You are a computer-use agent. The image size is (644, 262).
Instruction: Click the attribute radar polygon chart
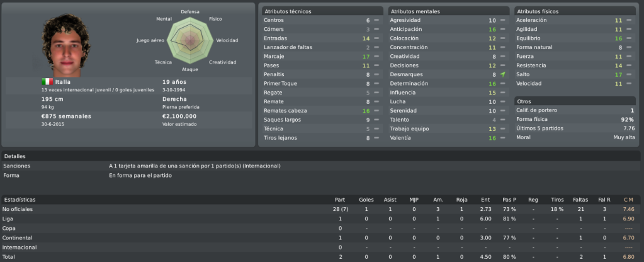coord(189,40)
